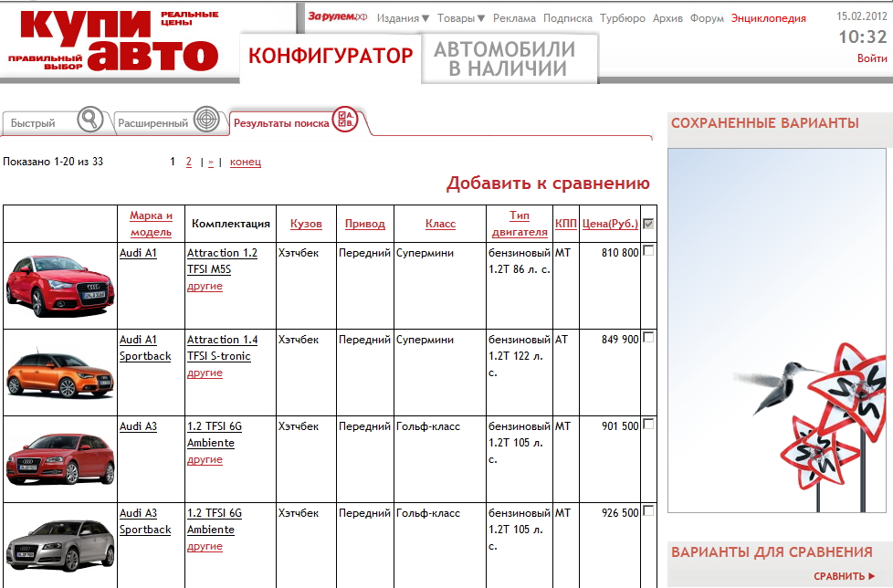The height and width of the screenshot is (588, 893).
Task: Click the magnifier icon on Быстрый tab
Action: click(x=89, y=120)
